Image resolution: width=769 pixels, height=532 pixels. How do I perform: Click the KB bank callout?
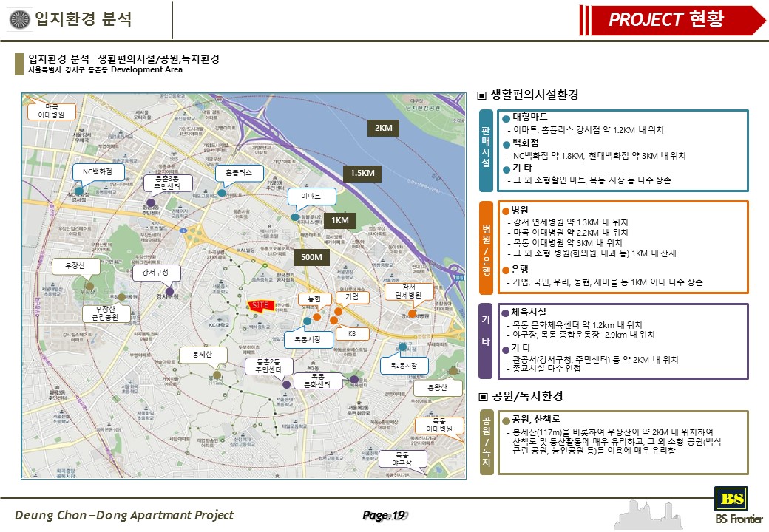(x=353, y=334)
